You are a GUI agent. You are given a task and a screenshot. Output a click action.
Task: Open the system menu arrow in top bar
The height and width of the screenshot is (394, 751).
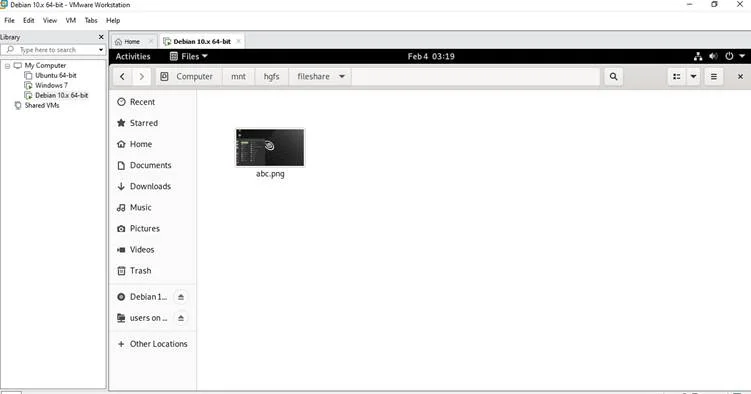point(742,56)
